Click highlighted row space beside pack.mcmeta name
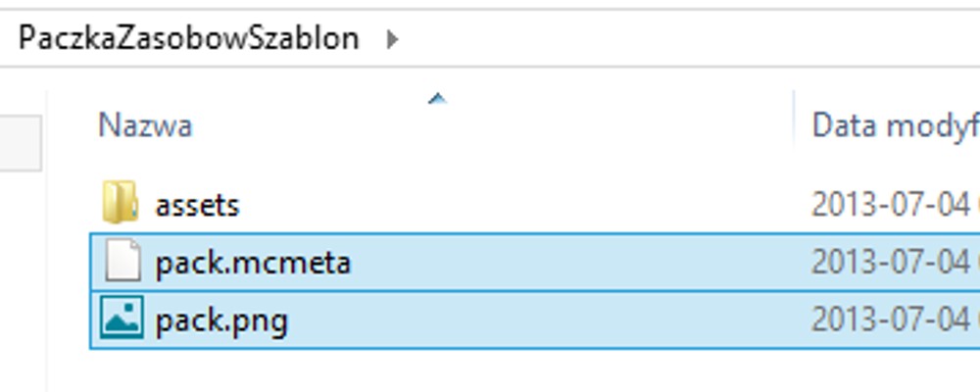 pyautogui.click(x=568, y=262)
